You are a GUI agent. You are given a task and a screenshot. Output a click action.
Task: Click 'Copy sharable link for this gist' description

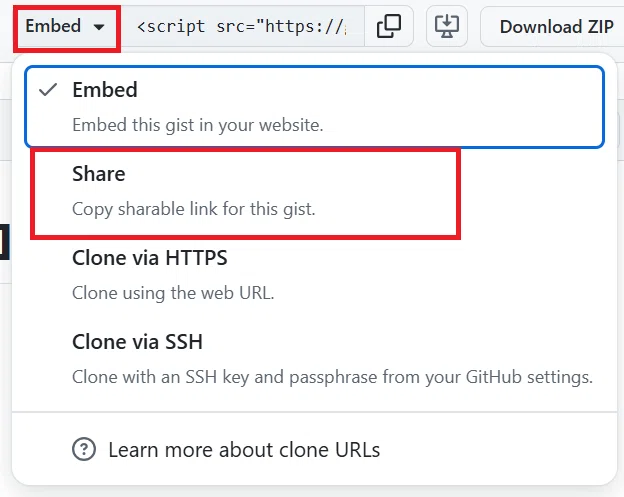click(194, 209)
